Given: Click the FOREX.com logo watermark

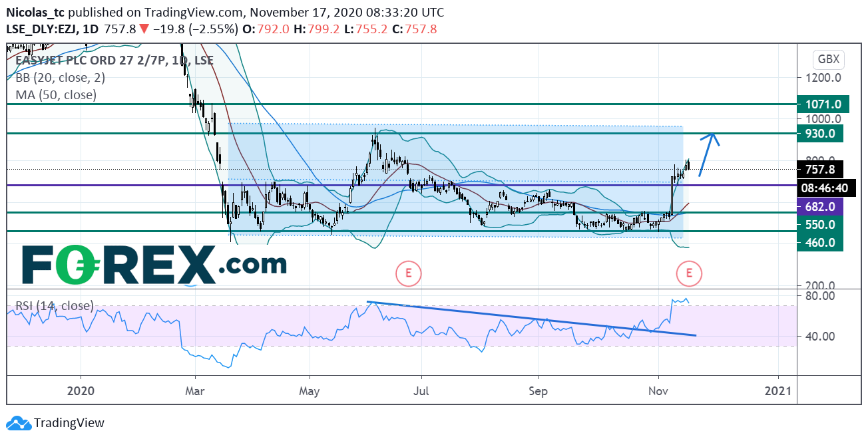Looking at the screenshot, I should click(x=154, y=265).
